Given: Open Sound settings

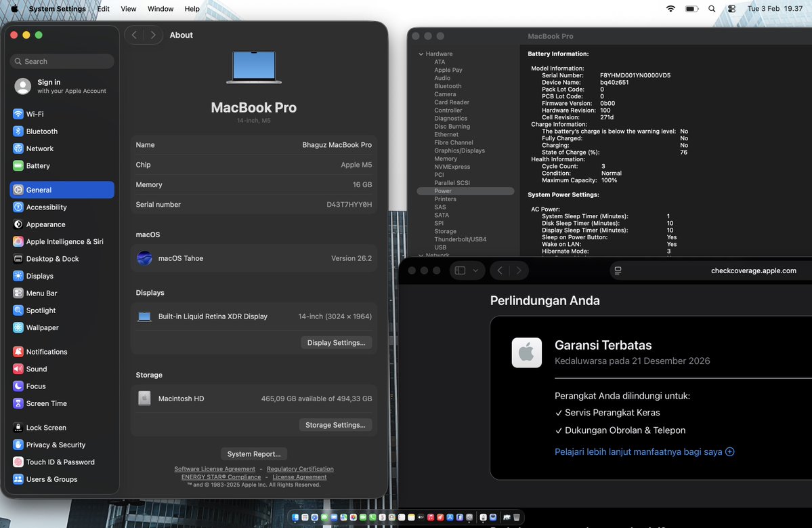Looking at the screenshot, I should coord(62,369).
